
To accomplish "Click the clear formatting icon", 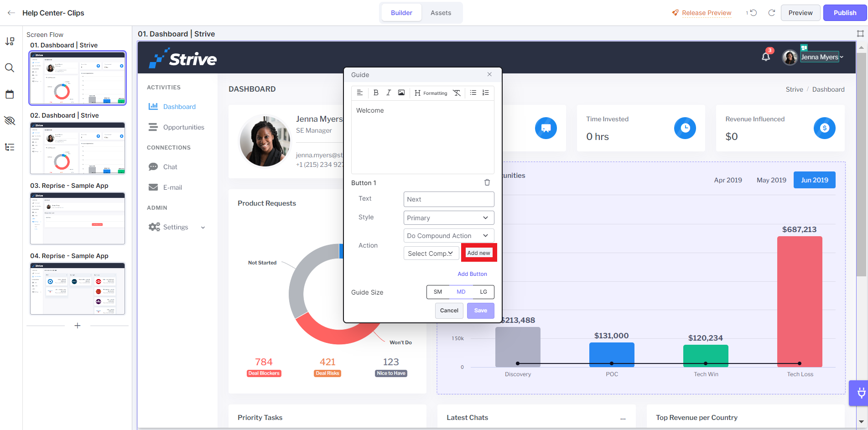I will [x=457, y=93].
